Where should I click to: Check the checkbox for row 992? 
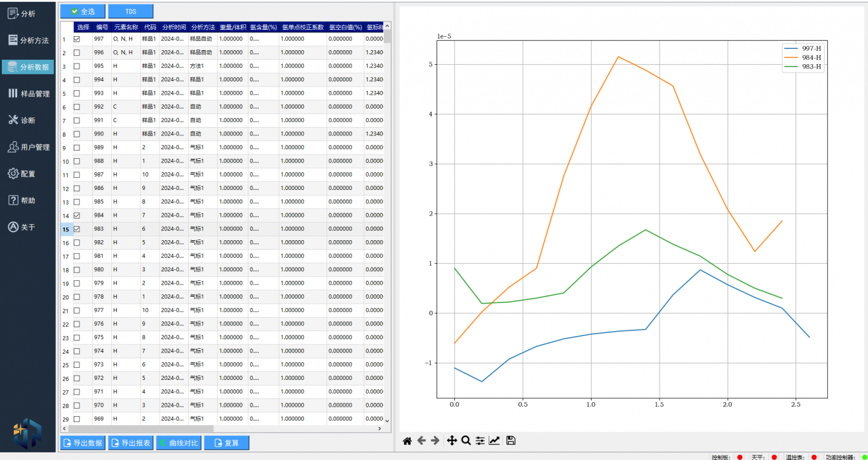click(77, 107)
